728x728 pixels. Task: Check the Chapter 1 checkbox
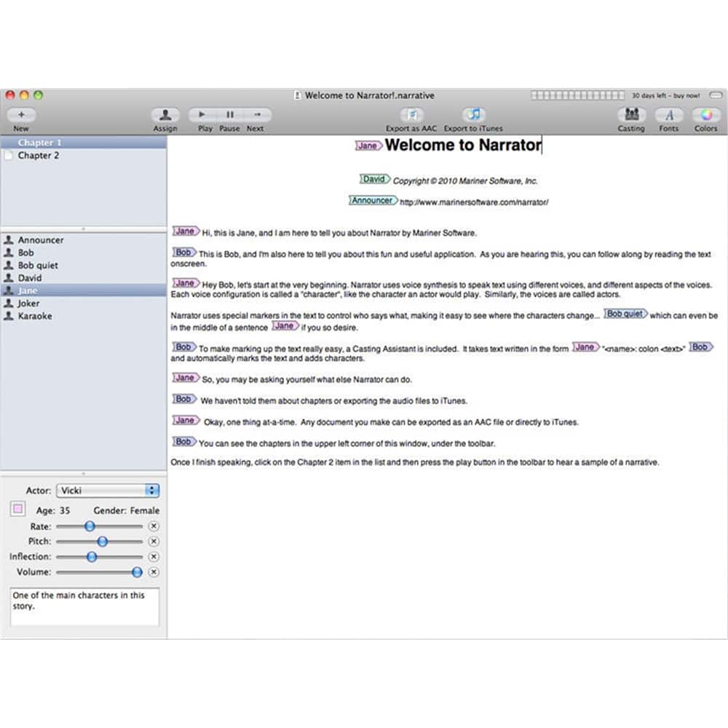[x=9, y=143]
